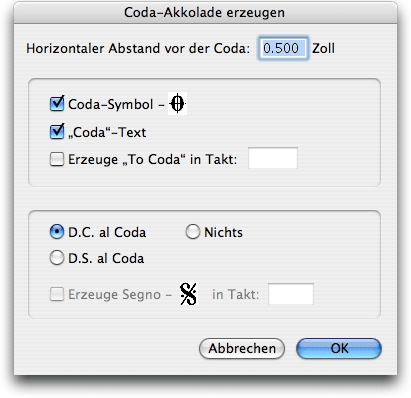
Task: Enable Erzeuge „To Coda" in Takt checkbox
Action: coord(57,159)
